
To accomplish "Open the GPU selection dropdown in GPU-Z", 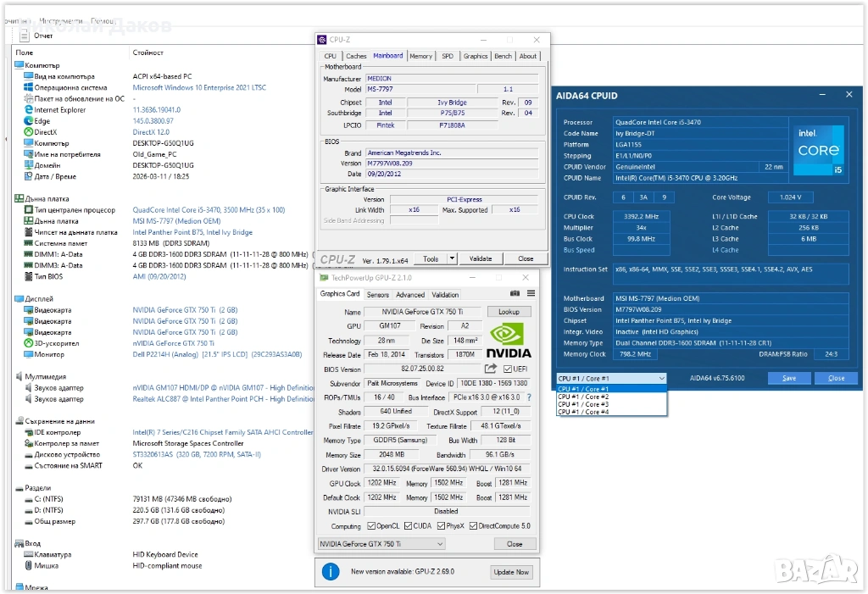I will [x=381, y=544].
